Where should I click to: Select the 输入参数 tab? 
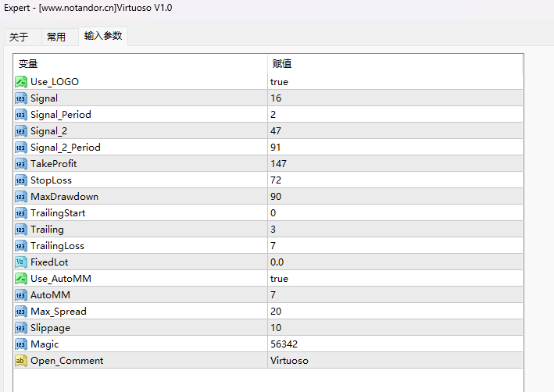tap(103, 36)
